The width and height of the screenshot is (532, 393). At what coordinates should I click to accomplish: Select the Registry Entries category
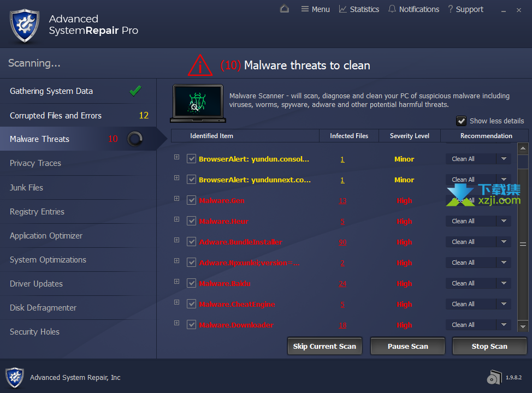[78, 212]
